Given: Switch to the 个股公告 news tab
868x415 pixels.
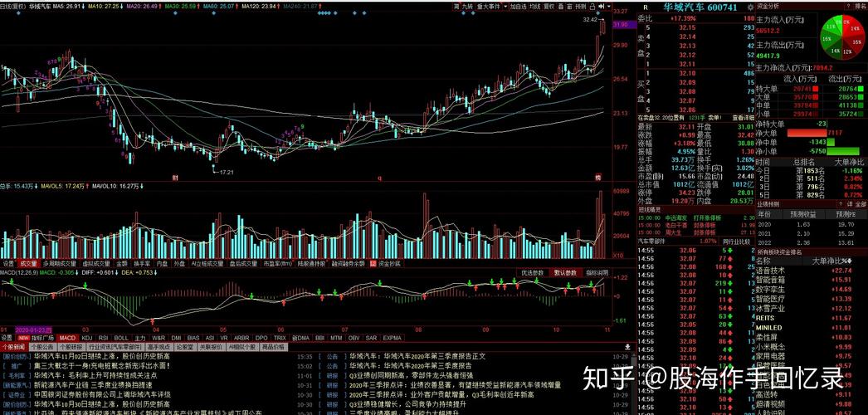Looking at the screenshot, I should pos(42,347).
